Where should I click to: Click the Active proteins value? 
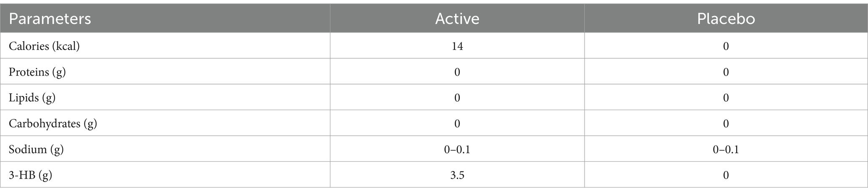coord(457,72)
